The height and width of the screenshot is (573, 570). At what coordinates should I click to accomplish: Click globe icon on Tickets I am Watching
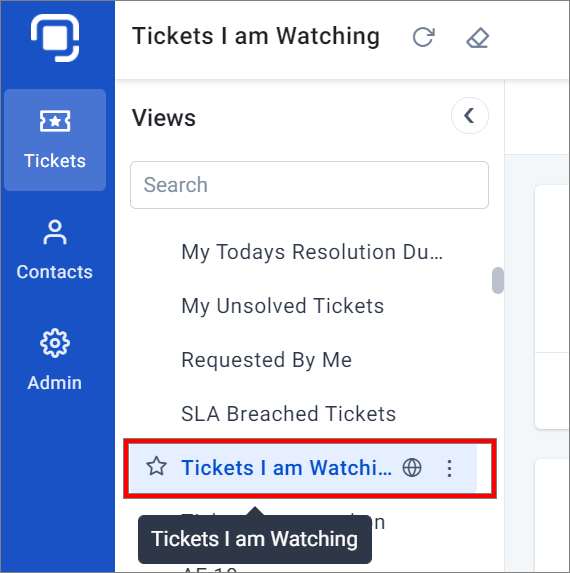click(x=412, y=467)
